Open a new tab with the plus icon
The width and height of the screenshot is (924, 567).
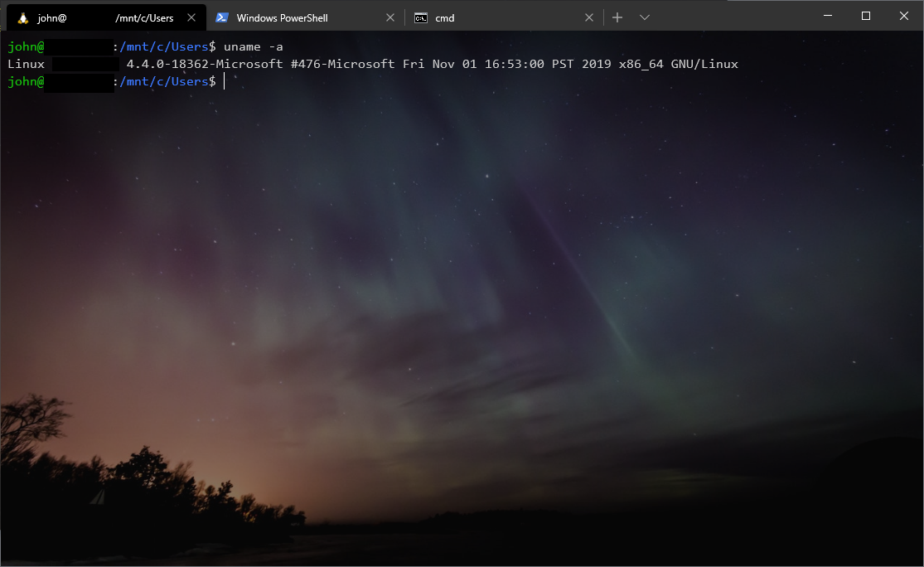tap(617, 16)
